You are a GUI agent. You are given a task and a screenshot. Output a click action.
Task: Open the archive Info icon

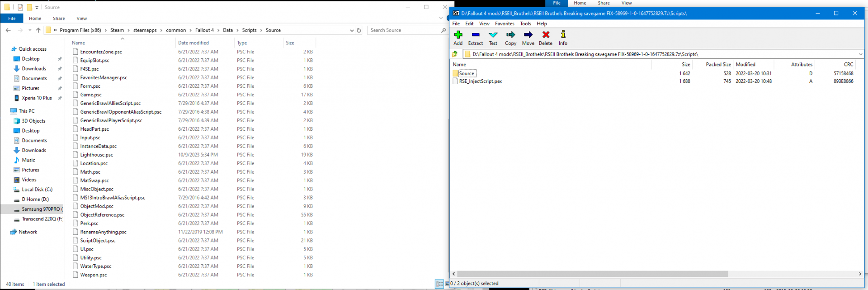point(563,38)
